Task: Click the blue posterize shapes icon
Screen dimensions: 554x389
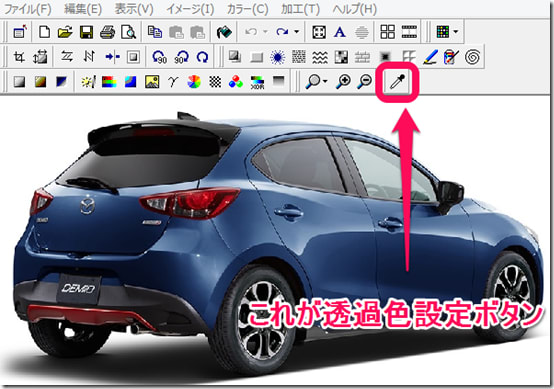Action: tap(130, 82)
